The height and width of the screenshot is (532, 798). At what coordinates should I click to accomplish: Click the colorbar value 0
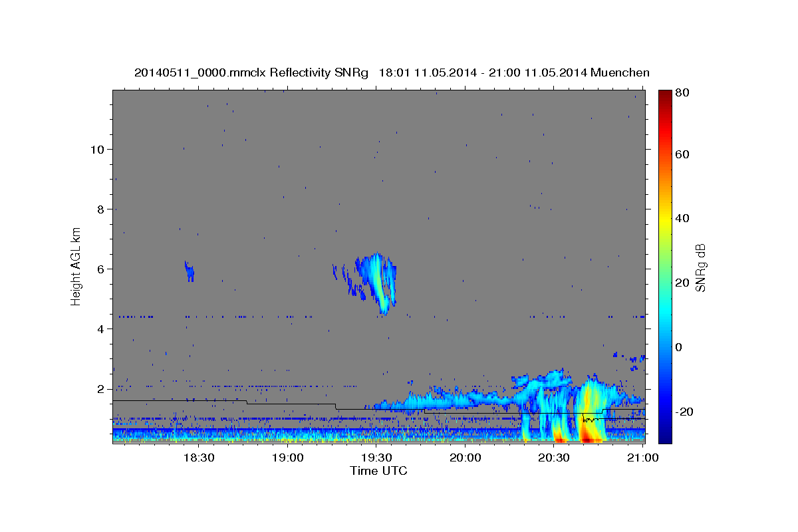coord(680,347)
